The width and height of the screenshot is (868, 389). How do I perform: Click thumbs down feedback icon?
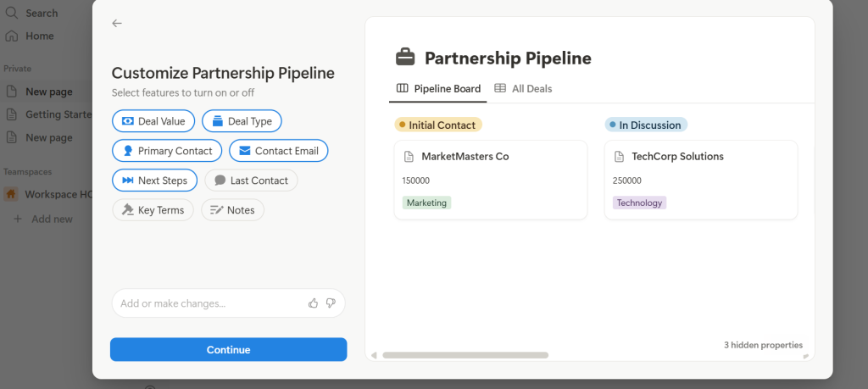(x=331, y=303)
